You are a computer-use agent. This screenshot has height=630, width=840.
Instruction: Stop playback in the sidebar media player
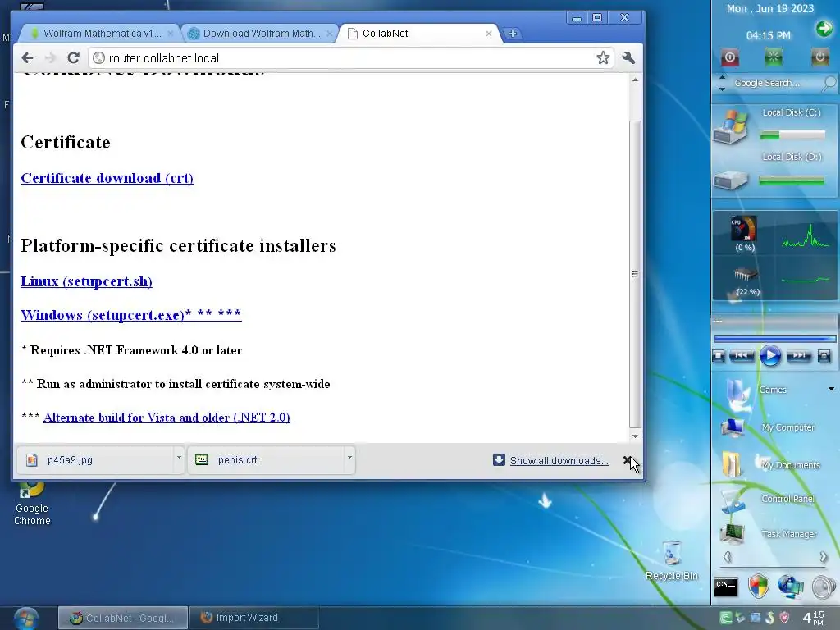719,356
